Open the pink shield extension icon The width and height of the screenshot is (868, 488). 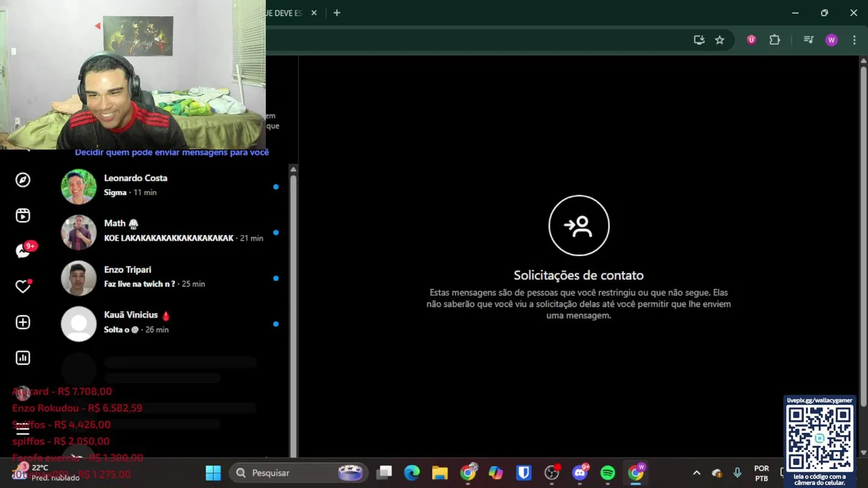pos(751,40)
